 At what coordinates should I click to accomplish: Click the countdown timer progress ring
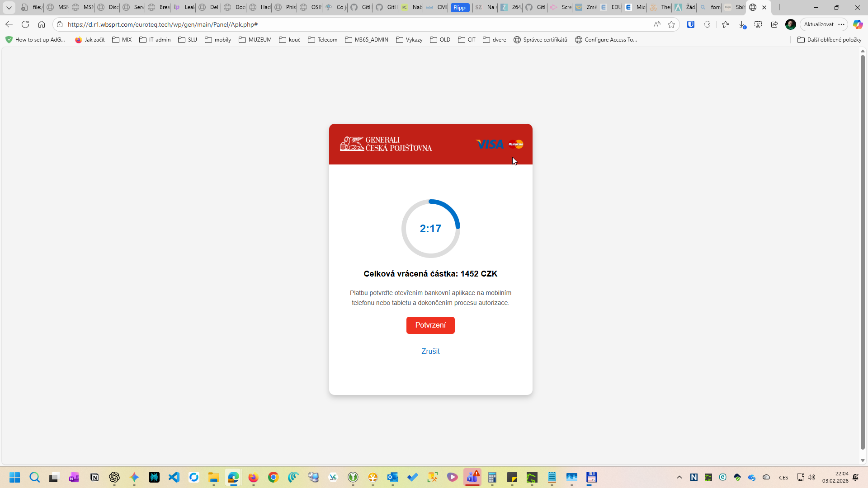tap(430, 229)
